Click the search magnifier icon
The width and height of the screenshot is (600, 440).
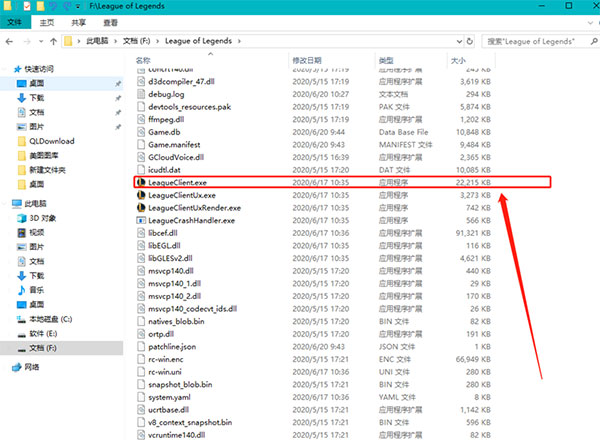pos(593,41)
